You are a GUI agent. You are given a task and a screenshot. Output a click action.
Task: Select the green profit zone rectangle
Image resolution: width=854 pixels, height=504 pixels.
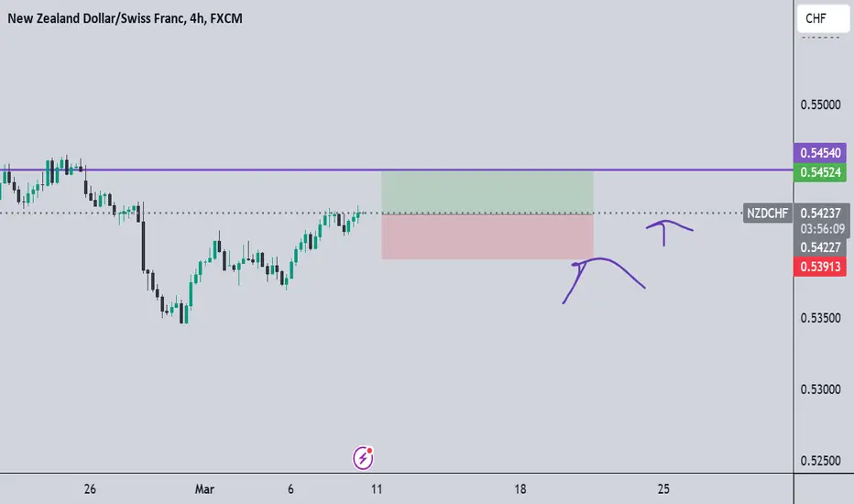(x=487, y=192)
